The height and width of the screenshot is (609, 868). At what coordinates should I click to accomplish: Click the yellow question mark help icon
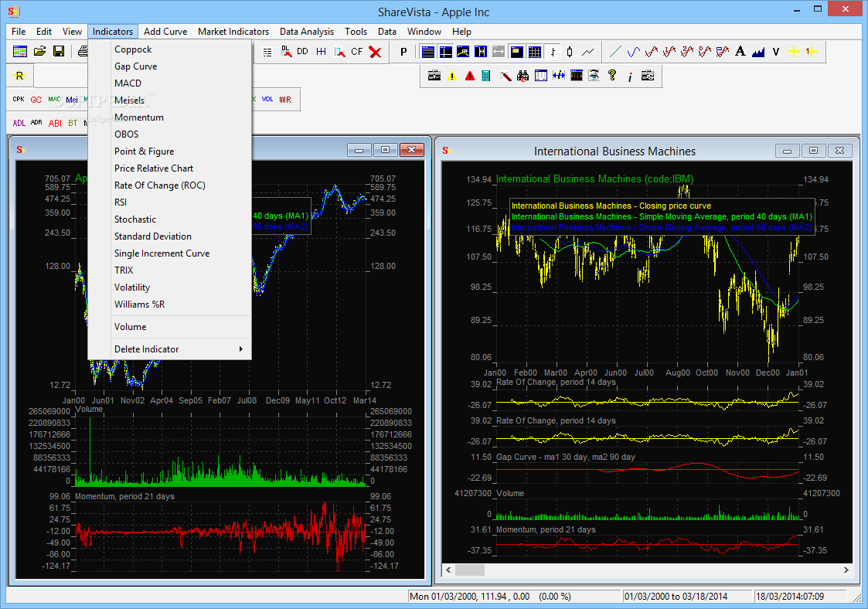[x=611, y=75]
